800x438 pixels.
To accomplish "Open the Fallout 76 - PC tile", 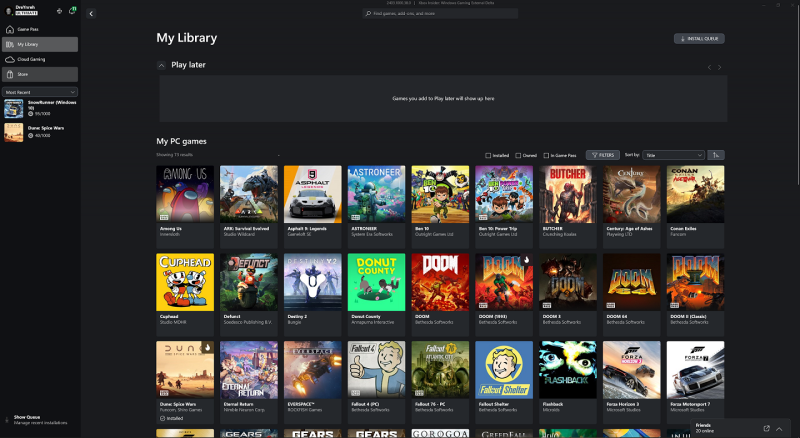I will tap(440, 382).
